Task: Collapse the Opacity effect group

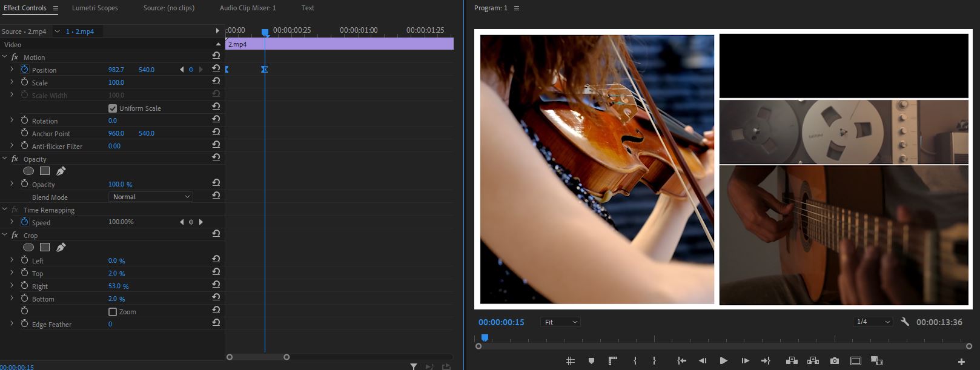Action: click(x=5, y=159)
